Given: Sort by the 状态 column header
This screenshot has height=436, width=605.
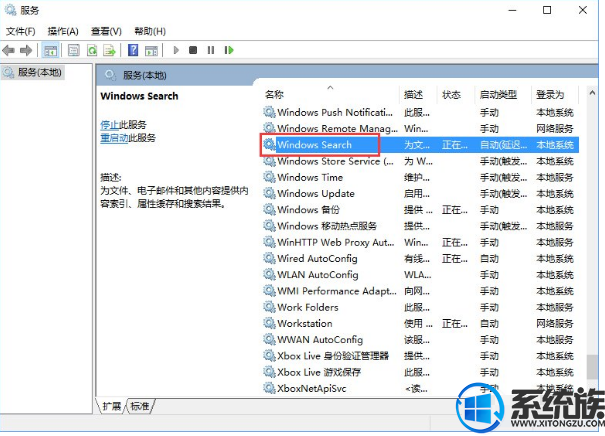Looking at the screenshot, I should pyautogui.click(x=451, y=95).
